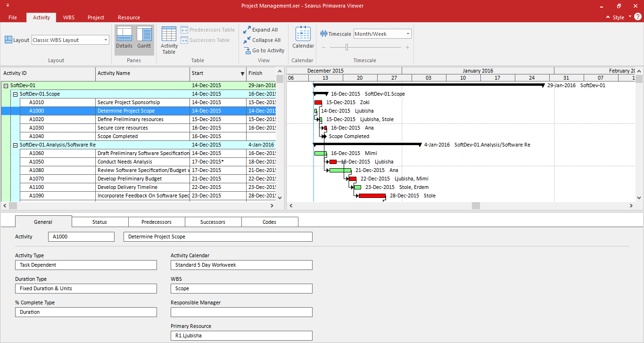644x343 pixels.
Task: Click the Predecessors Table button
Action: click(x=207, y=30)
